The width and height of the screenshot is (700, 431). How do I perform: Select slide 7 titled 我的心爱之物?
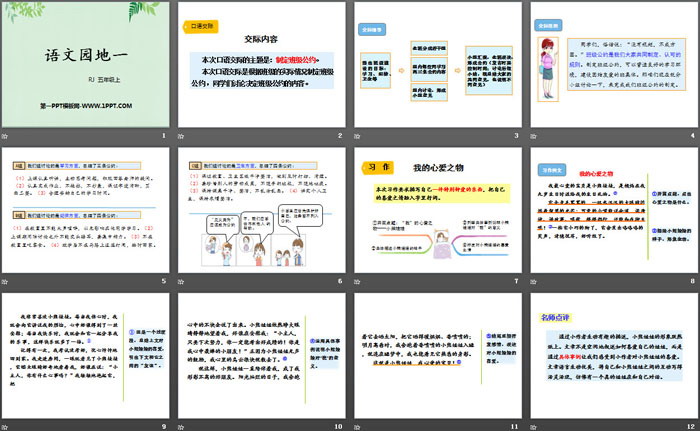(x=438, y=210)
